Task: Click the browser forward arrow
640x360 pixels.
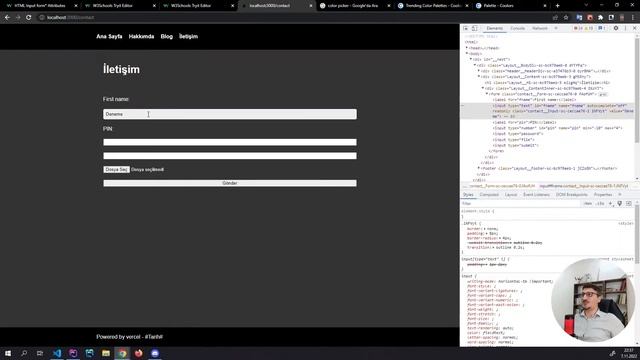Action: pyautogui.click(x=18, y=18)
